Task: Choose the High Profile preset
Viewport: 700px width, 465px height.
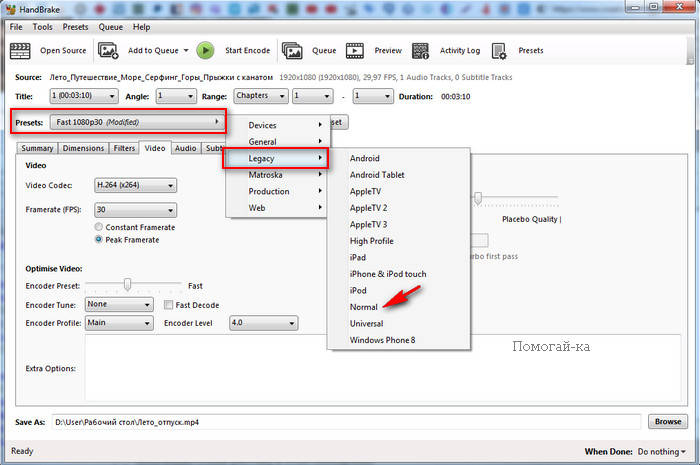Action: pyautogui.click(x=399, y=241)
